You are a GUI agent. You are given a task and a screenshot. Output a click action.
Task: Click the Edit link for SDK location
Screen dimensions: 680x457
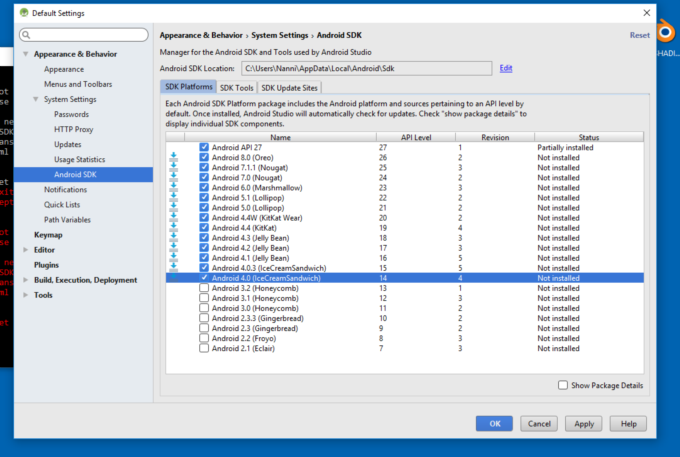click(506, 68)
